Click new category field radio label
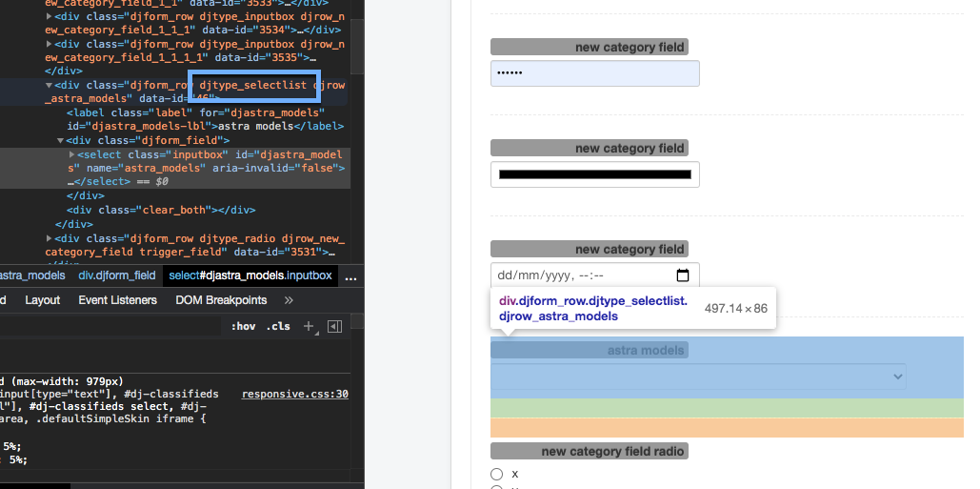 click(590, 451)
